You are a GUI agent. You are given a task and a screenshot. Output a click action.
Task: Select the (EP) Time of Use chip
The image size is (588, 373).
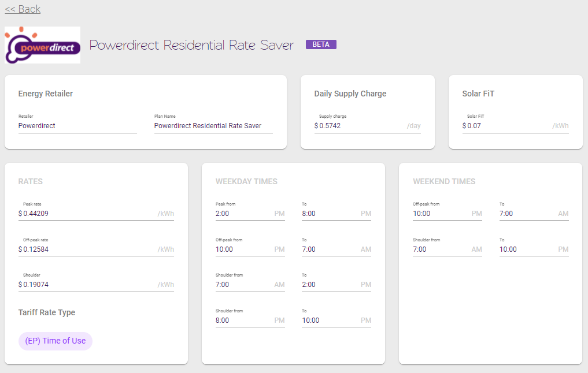(x=56, y=341)
